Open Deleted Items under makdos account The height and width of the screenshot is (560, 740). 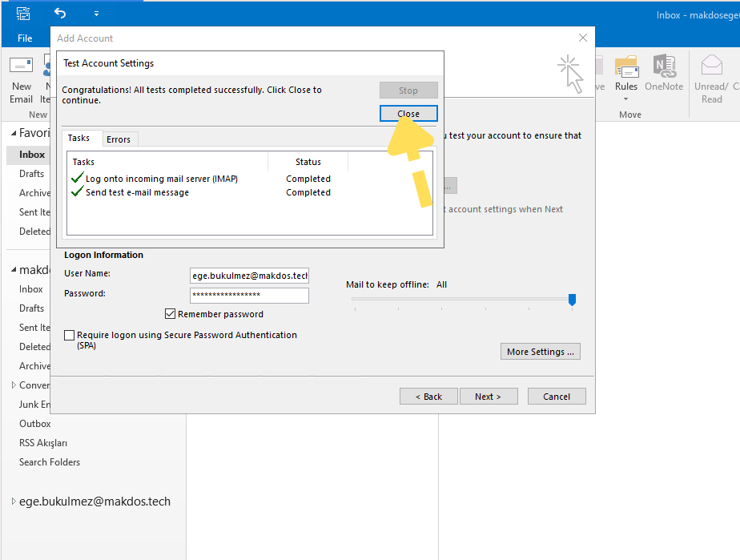click(34, 347)
